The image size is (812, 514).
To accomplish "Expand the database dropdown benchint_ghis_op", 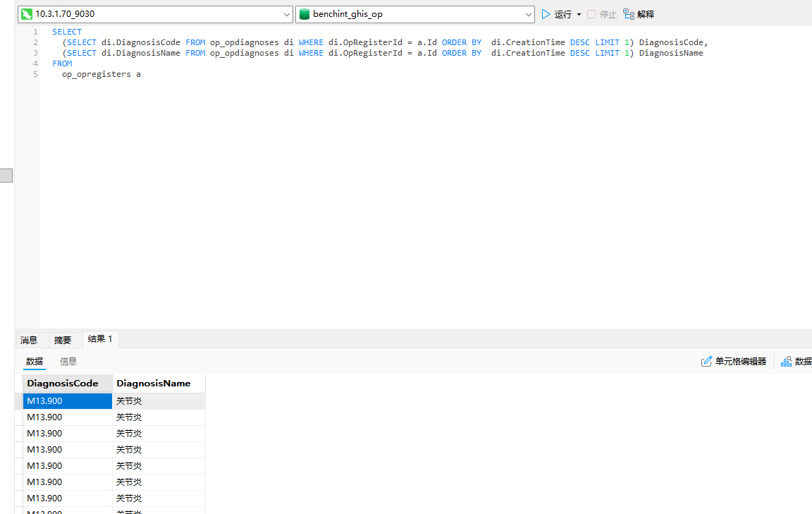I will point(529,14).
